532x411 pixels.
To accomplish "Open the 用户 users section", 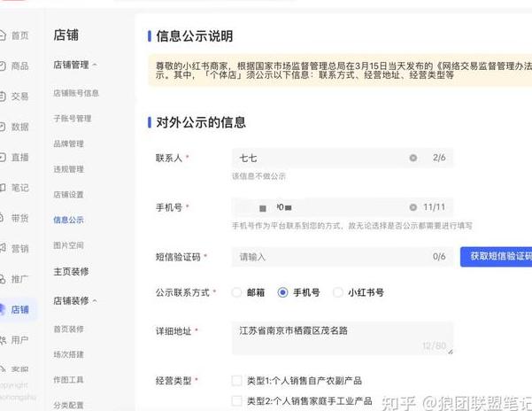I will pyautogui.click(x=15, y=340).
